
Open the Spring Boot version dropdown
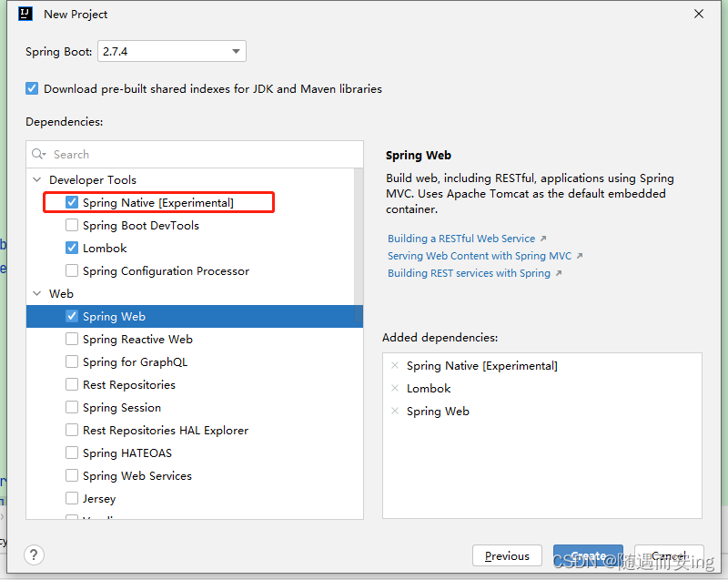[172, 51]
